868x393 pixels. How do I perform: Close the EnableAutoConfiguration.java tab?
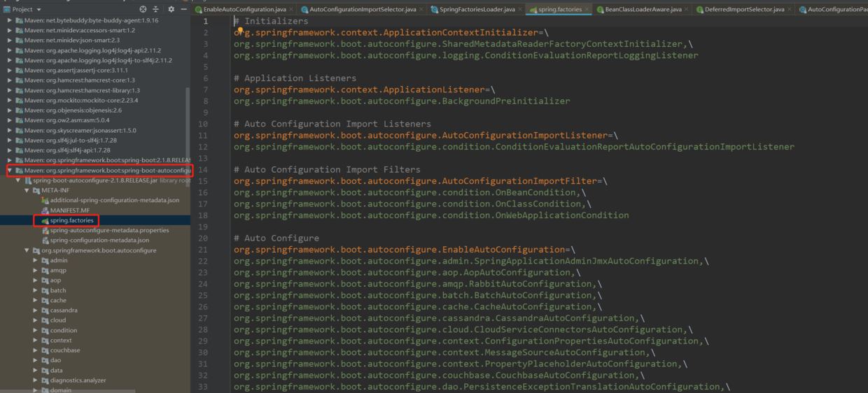coord(291,9)
